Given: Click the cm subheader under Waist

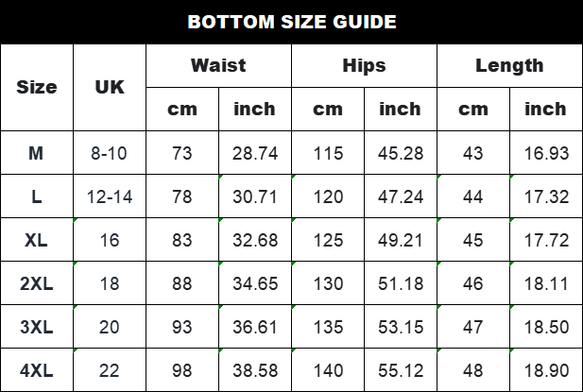Looking at the screenshot, I should (182, 109).
